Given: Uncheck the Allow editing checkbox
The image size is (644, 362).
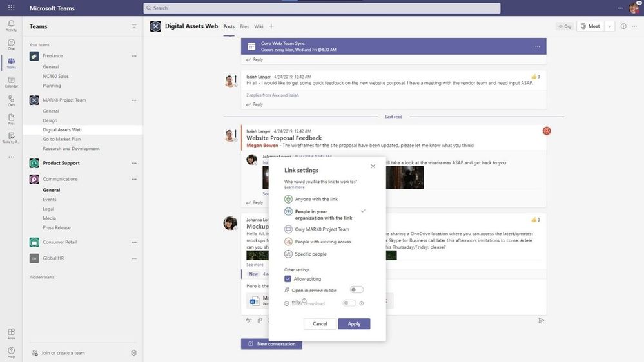Looking at the screenshot, I should point(288,279).
